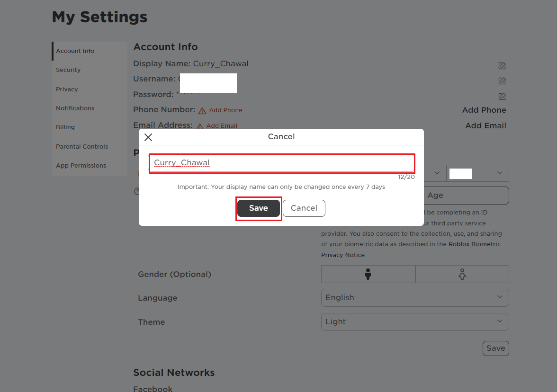The height and width of the screenshot is (392, 557).
Task: Click the Save button below Theme
Action: coord(496,348)
